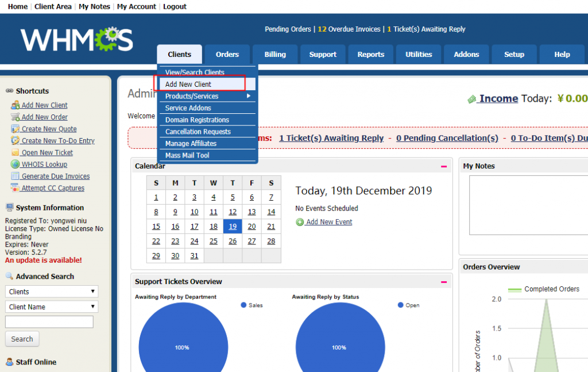Click inside the My Notes text area

point(529,205)
